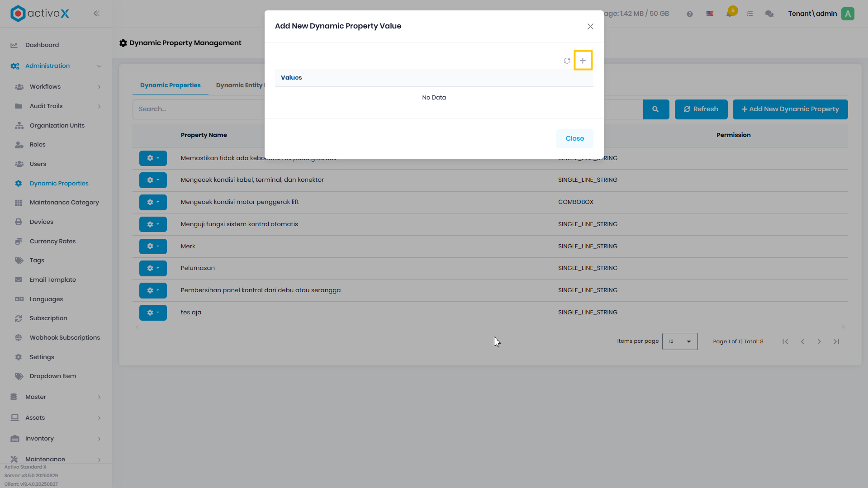
Task: Click the Dropdown Item tag icon
Action: point(19,376)
